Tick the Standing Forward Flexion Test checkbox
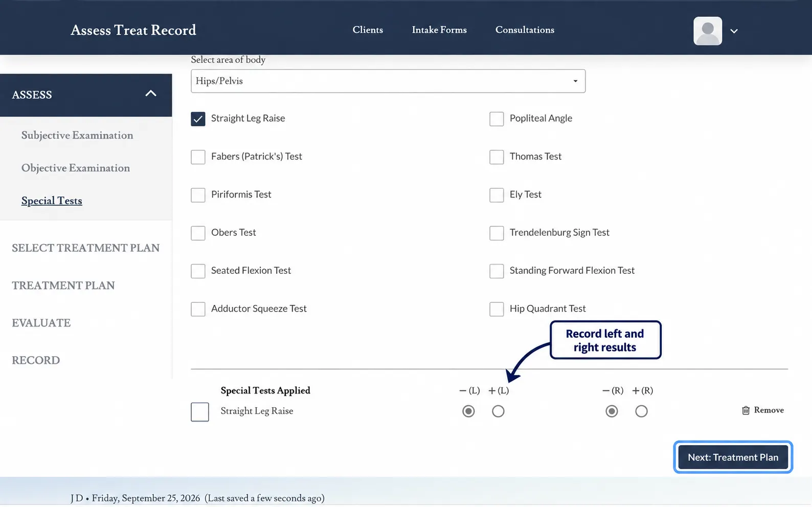 click(x=497, y=271)
